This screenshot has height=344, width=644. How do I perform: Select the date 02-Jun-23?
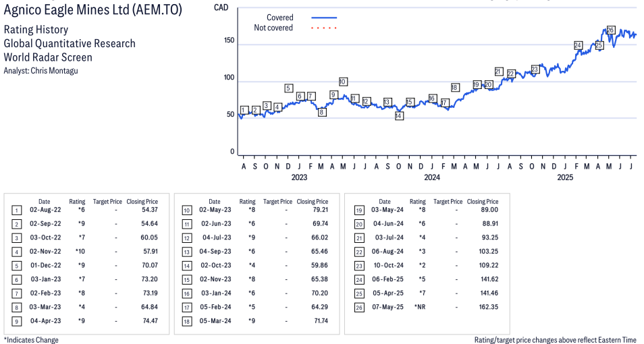[x=216, y=224]
